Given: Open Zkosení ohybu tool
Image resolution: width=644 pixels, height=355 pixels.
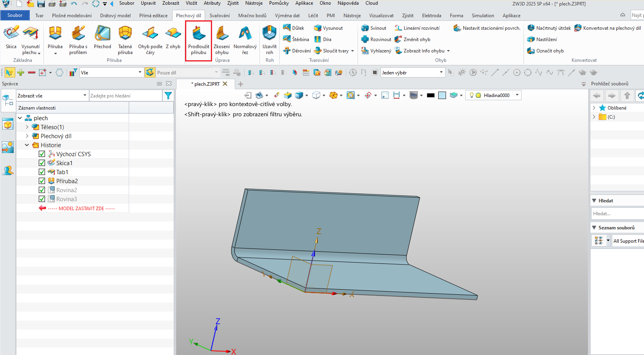Looking at the screenshot, I should [222, 40].
